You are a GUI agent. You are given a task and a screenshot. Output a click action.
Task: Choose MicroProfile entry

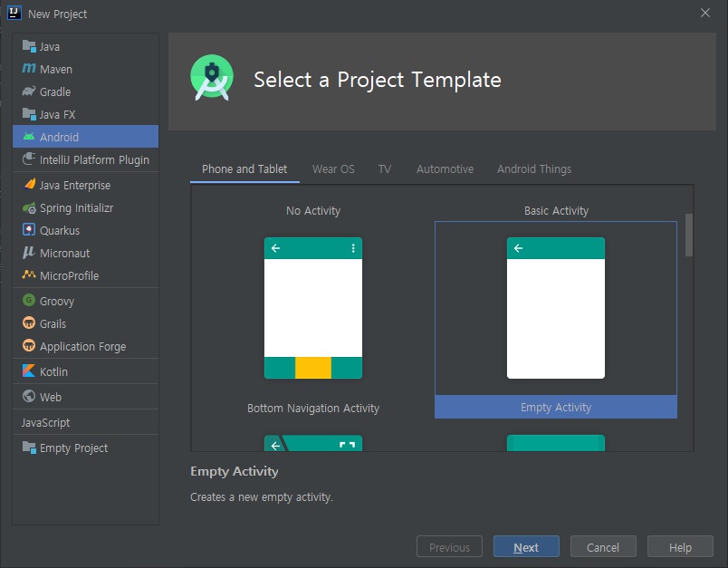(x=85, y=275)
